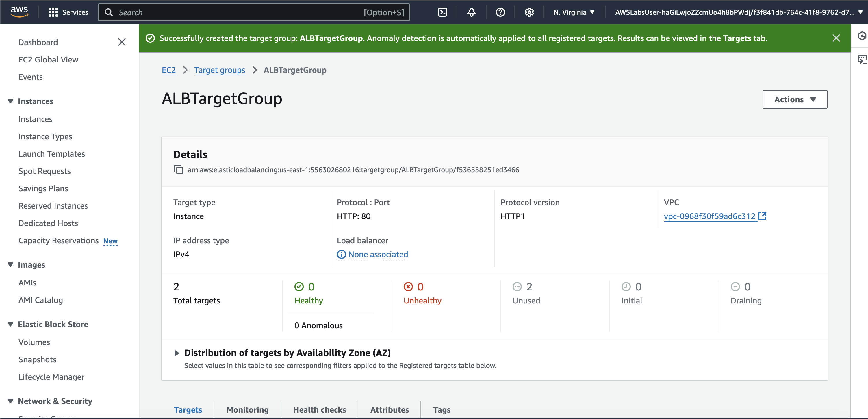868x419 pixels.
Task: Click the EC2 breadcrumb link
Action: click(x=168, y=70)
